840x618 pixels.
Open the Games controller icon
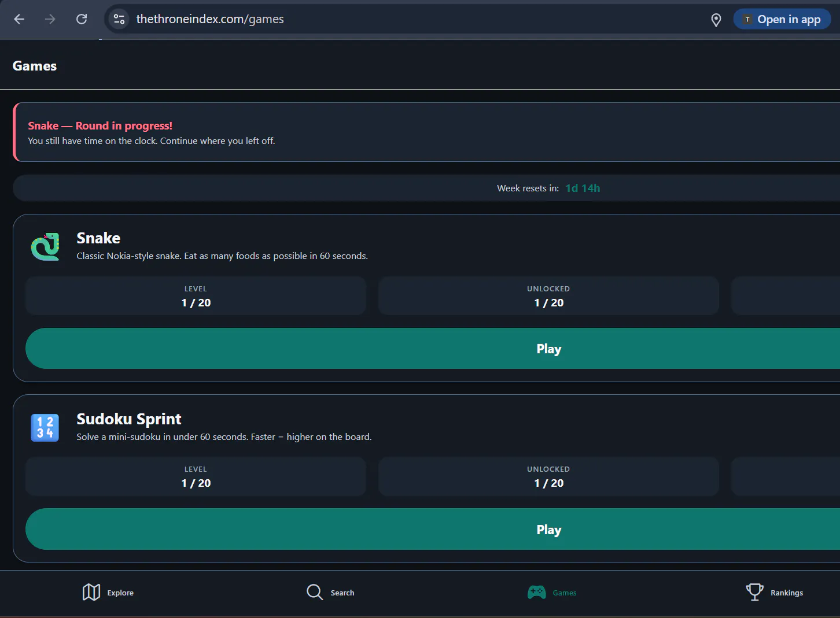[x=537, y=592]
